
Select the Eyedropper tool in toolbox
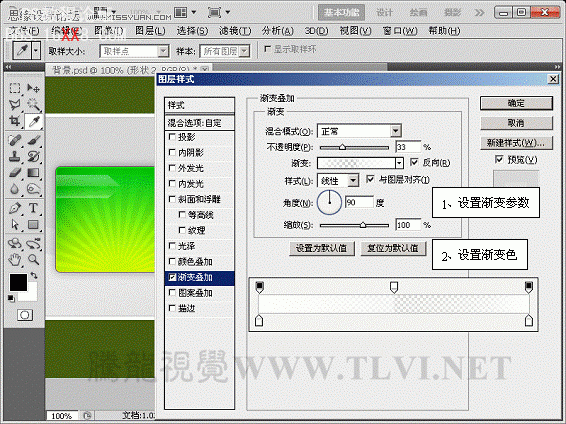pos(34,121)
